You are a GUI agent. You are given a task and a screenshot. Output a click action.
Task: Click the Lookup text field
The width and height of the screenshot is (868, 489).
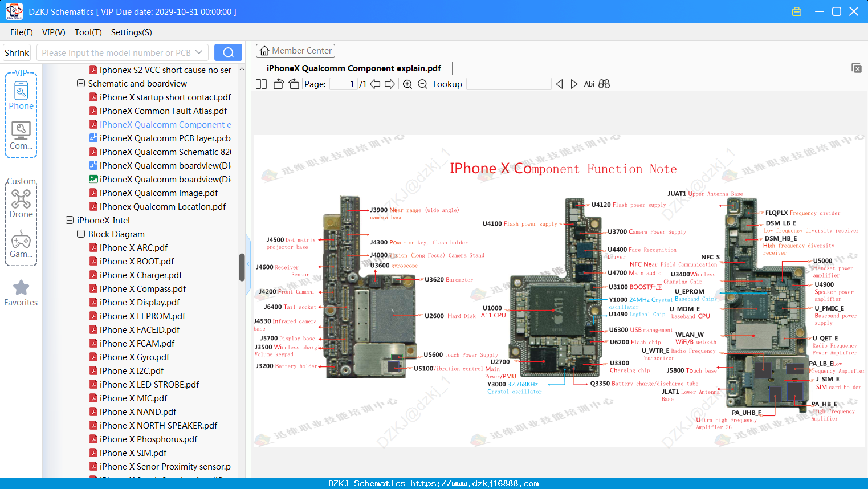coord(509,84)
